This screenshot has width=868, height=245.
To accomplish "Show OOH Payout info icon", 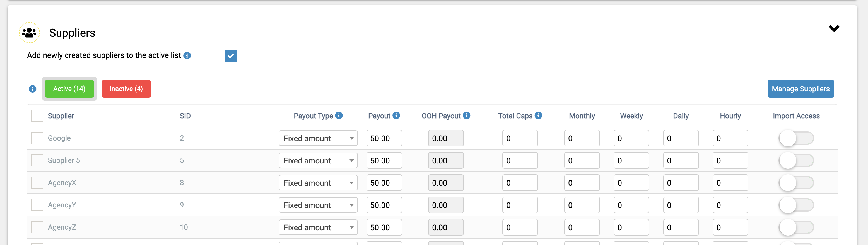I will (x=466, y=116).
